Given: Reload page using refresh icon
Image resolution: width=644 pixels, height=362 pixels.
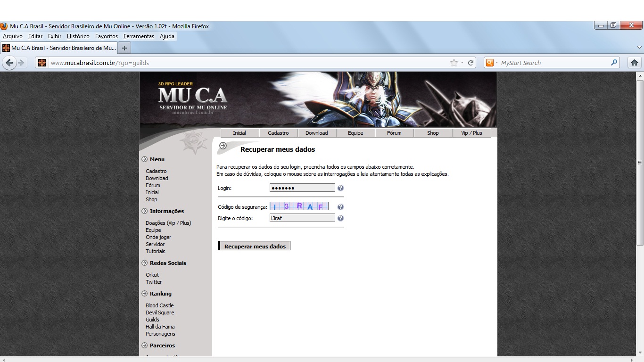Looking at the screenshot, I should [x=471, y=63].
